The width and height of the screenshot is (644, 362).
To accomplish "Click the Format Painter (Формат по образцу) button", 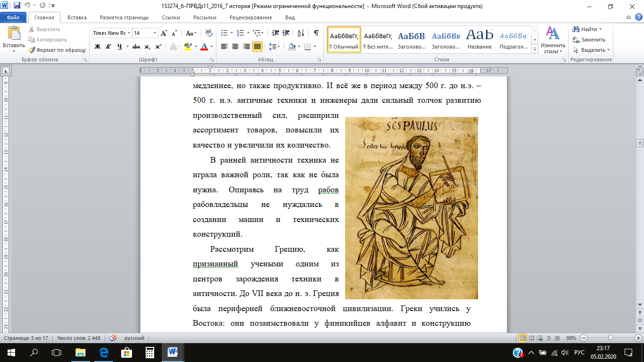I will 57,50.
